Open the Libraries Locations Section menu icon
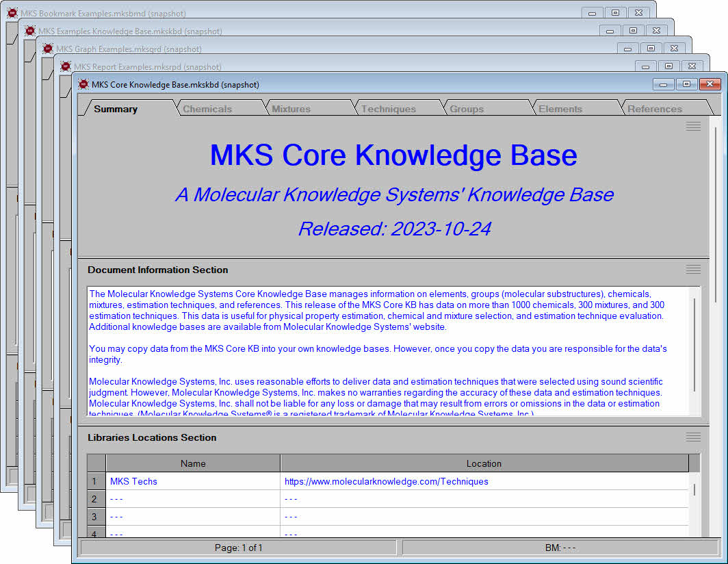 point(693,437)
